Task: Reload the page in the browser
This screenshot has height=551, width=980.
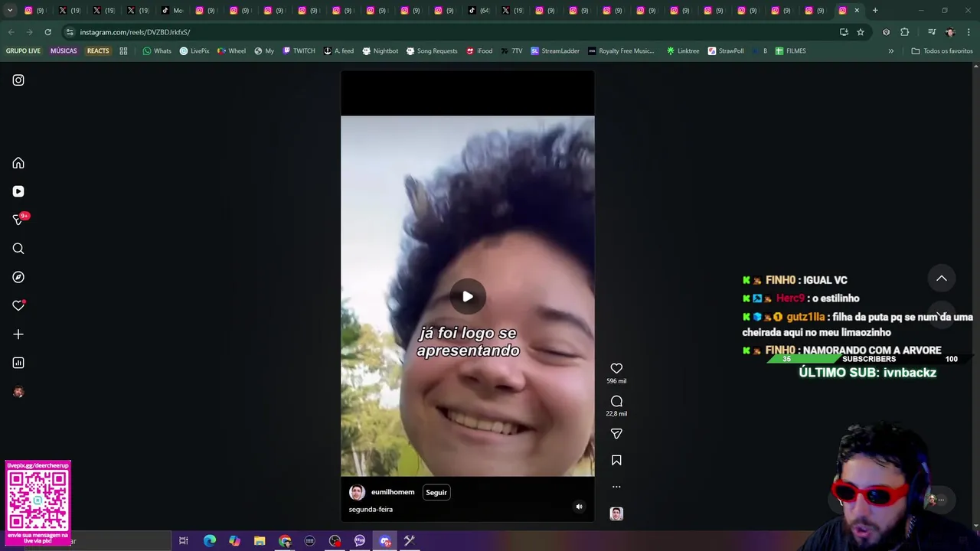Action: [x=47, y=32]
